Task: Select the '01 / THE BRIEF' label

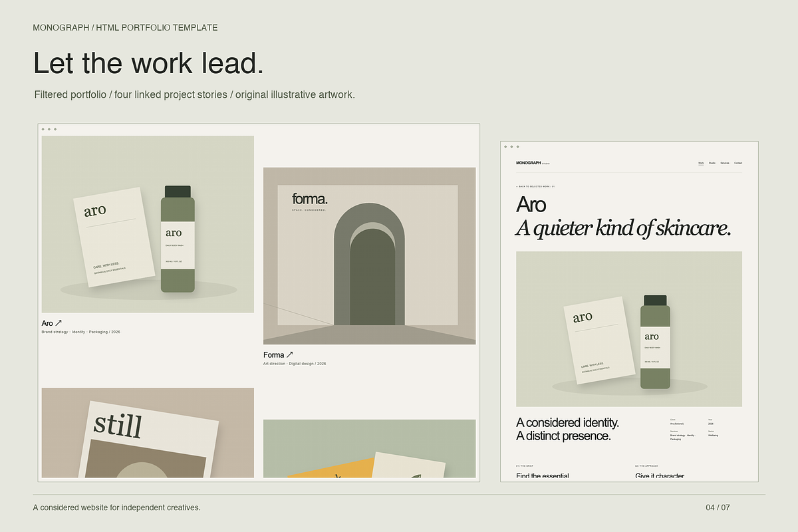Action: pyautogui.click(x=525, y=466)
